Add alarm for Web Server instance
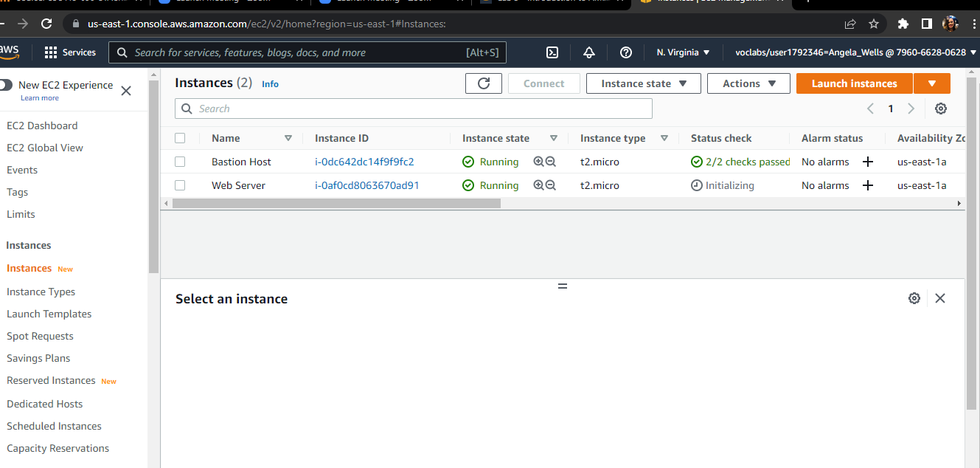This screenshot has height=468, width=980. click(867, 185)
